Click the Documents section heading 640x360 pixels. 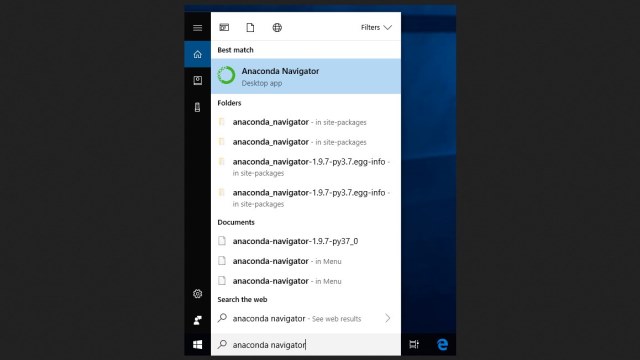[x=236, y=222]
